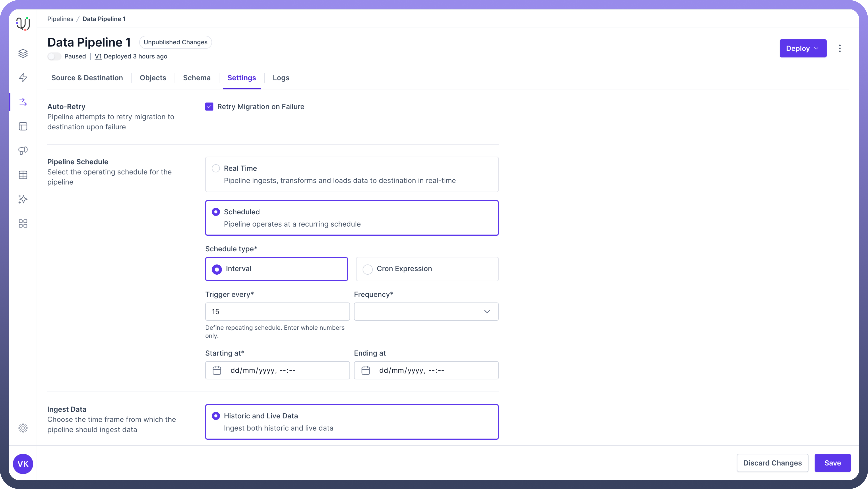Open the pipelines arrow icon in sidebar
This screenshot has width=868, height=489.
click(x=23, y=102)
